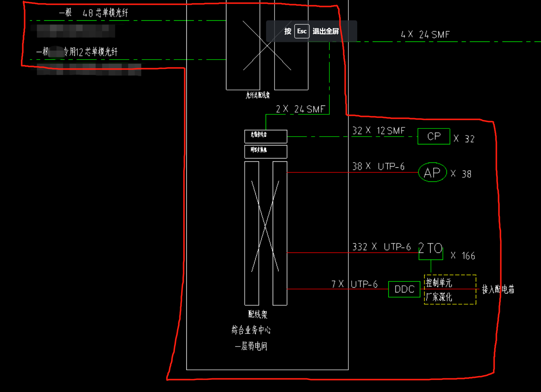Select the '一层弱电间' text
Viewport: 541px width, 392px height.
tap(251, 346)
